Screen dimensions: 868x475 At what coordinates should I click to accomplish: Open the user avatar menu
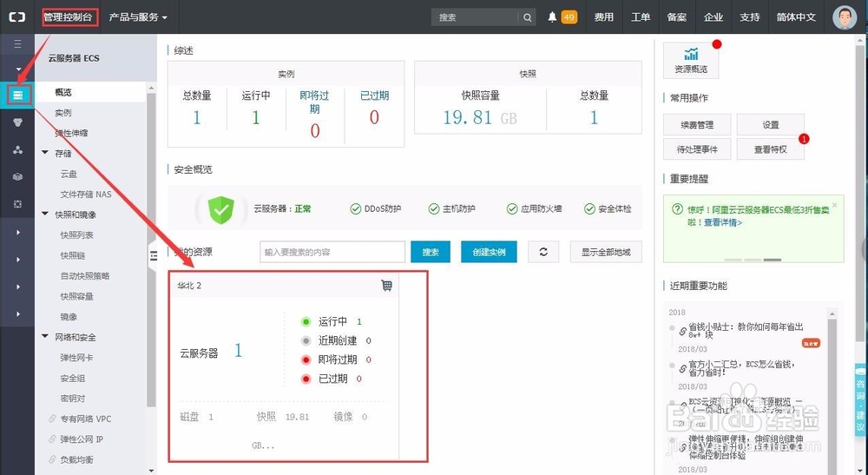click(x=845, y=17)
